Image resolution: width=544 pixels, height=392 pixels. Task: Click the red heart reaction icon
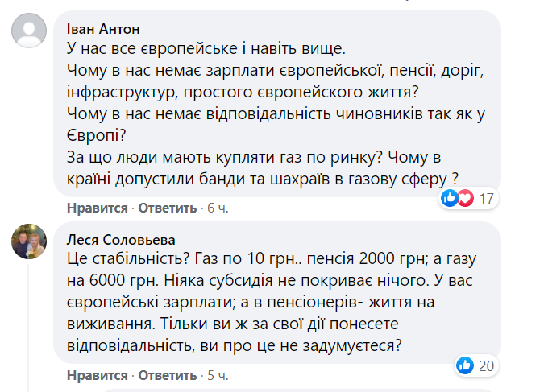464,198
